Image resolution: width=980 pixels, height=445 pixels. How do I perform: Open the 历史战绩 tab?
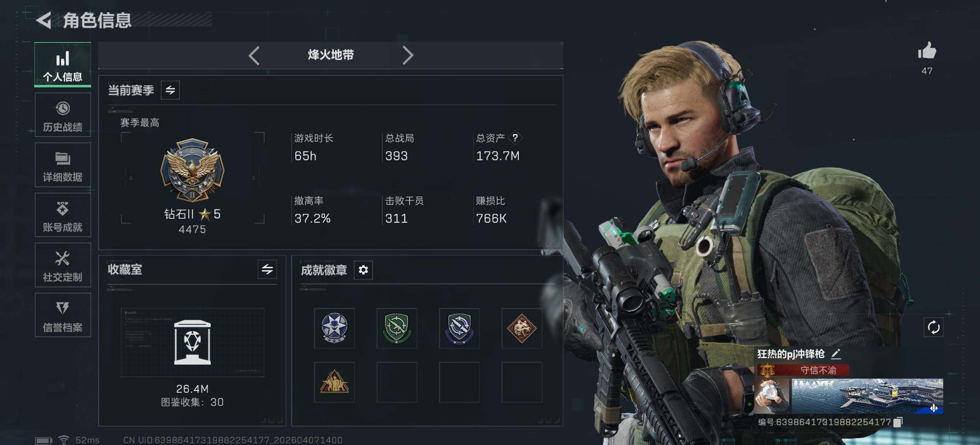pos(63,115)
